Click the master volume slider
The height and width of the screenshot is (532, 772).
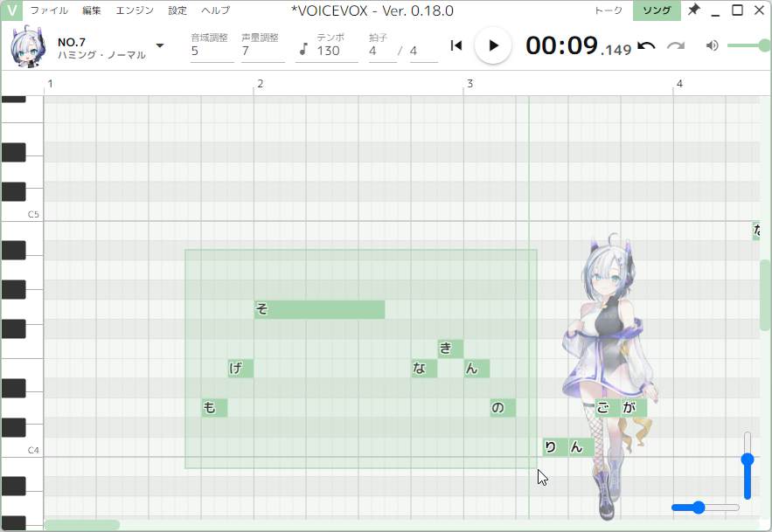pos(748,45)
